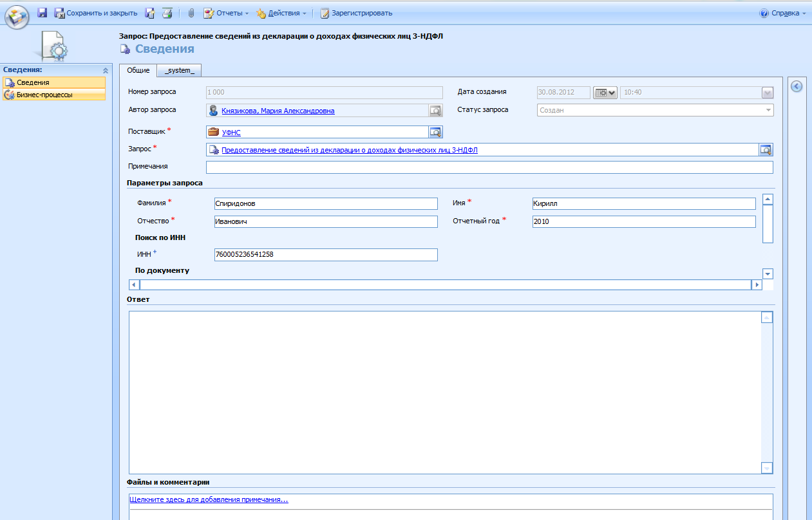Expand the Статус запроса dropdown

(x=768, y=110)
